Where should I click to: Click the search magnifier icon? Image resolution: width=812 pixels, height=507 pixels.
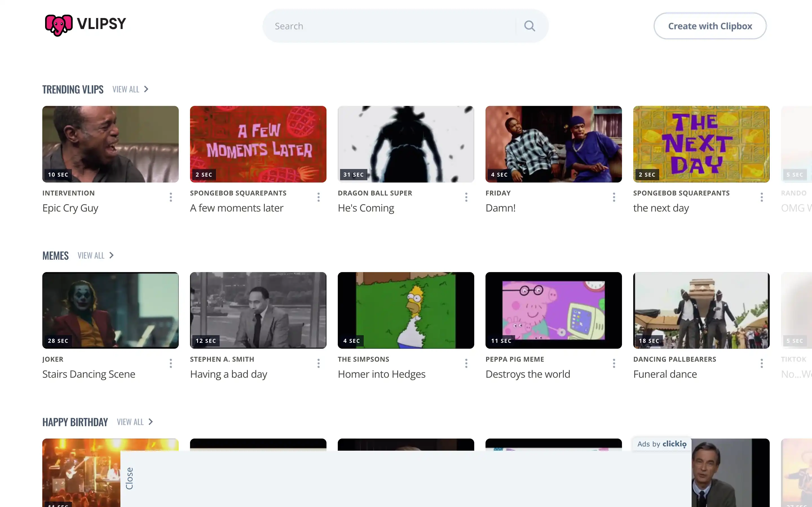pyautogui.click(x=529, y=25)
